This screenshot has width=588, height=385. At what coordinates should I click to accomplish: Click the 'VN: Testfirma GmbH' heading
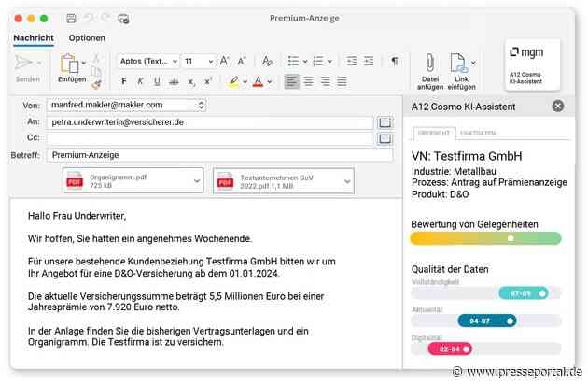tap(467, 156)
